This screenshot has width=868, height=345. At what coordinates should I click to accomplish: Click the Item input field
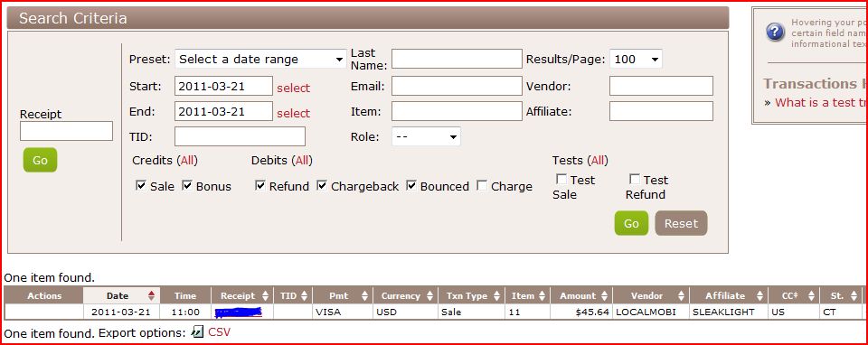(x=457, y=111)
